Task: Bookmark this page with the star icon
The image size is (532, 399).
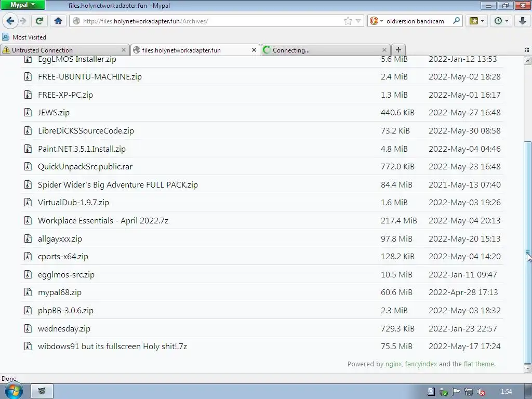Action: (348, 21)
